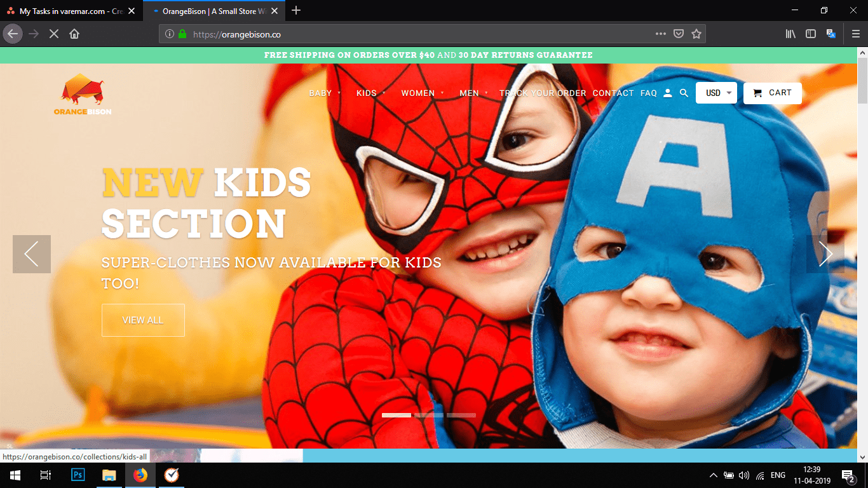Screen dimensions: 868x488
Task: Go to next slide arrow
Action: click(x=825, y=254)
